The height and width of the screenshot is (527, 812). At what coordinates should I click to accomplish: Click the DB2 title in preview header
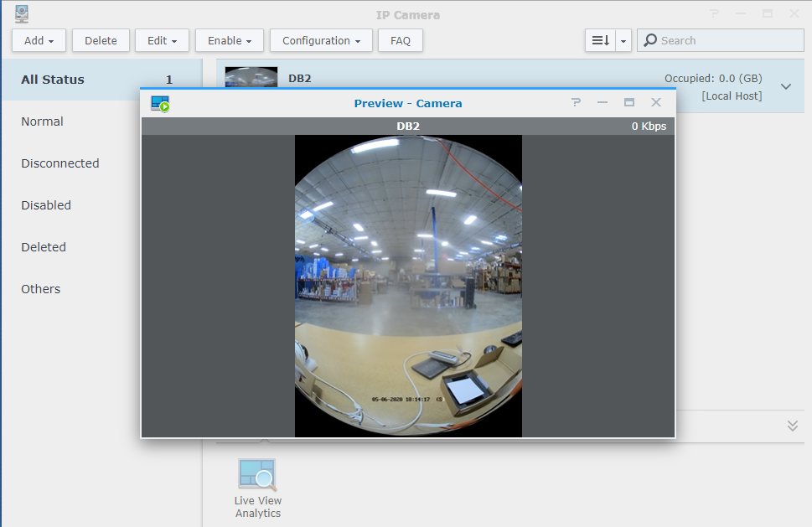408,126
